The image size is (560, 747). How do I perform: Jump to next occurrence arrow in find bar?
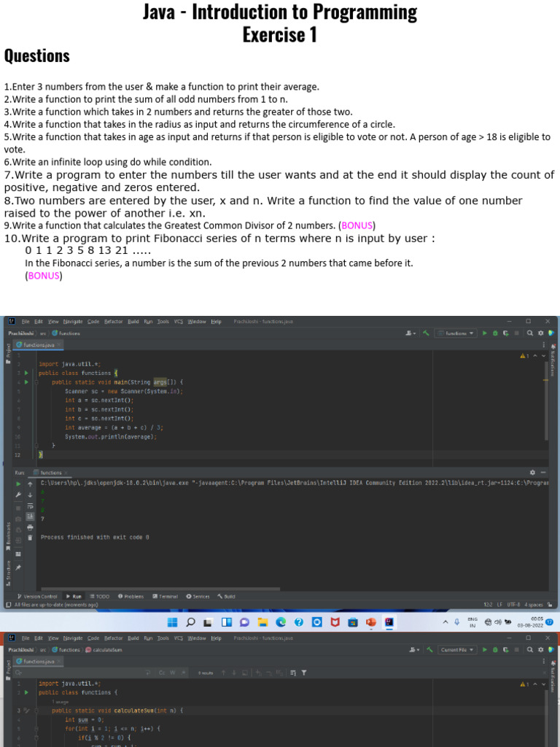(x=235, y=673)
